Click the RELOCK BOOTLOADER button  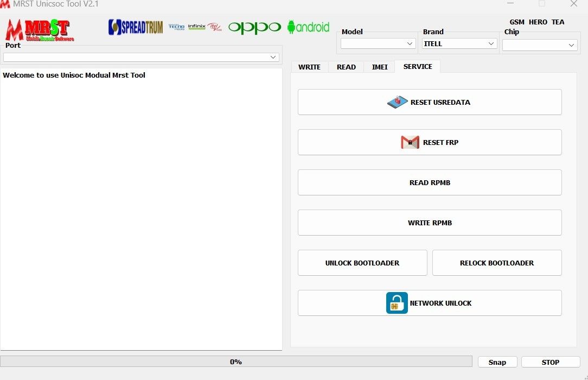click(x=497, y=263)
